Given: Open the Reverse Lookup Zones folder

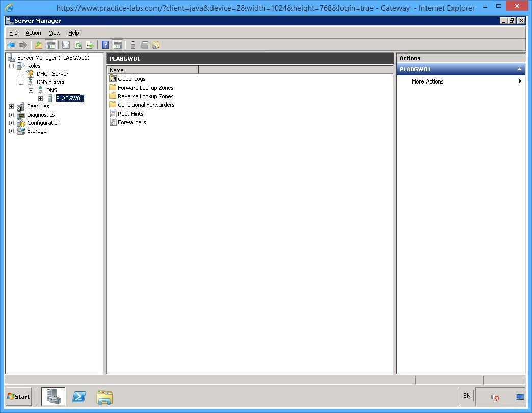Looking at the screenshot, I should (146, 96).
